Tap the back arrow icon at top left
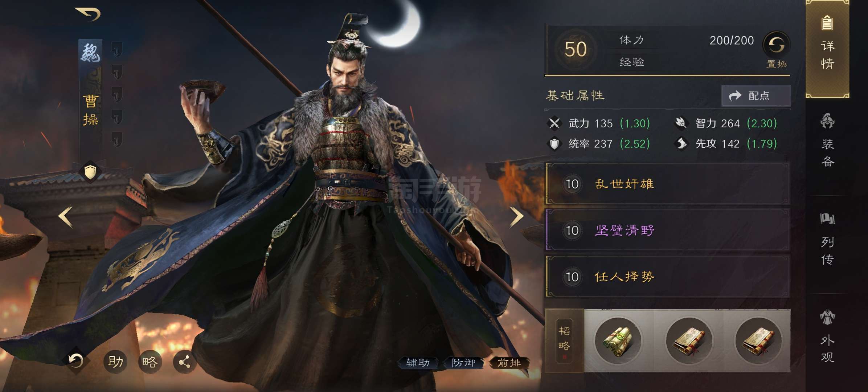The width and height of the screenshot is (868, 392). coord(87,14)
